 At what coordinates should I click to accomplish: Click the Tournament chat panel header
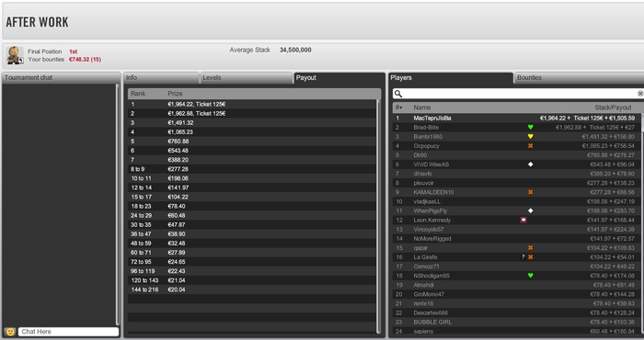tap(62, 77)
